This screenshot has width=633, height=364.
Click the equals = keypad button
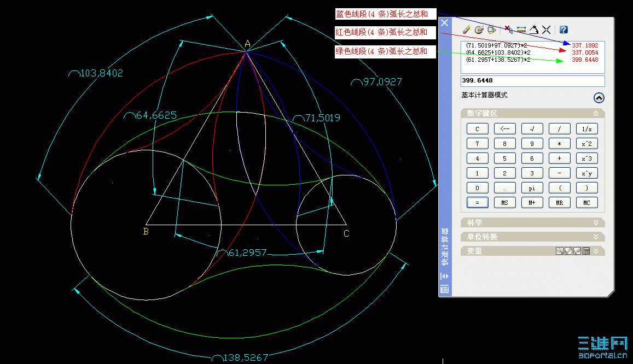[x=477, y=203]
